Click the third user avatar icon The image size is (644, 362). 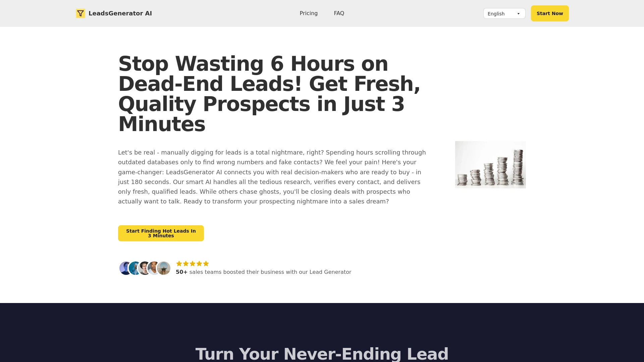[145, 268]
